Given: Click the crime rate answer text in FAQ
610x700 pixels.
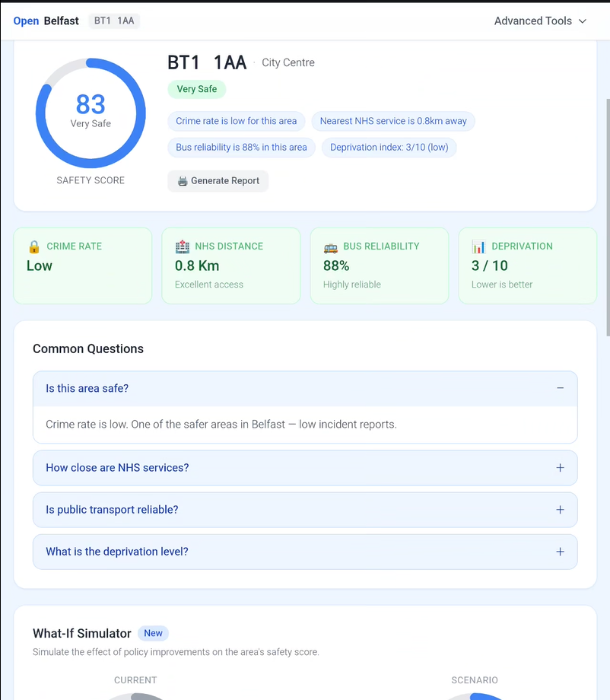Looking at the screenshot, I should (x=221, y=424).
